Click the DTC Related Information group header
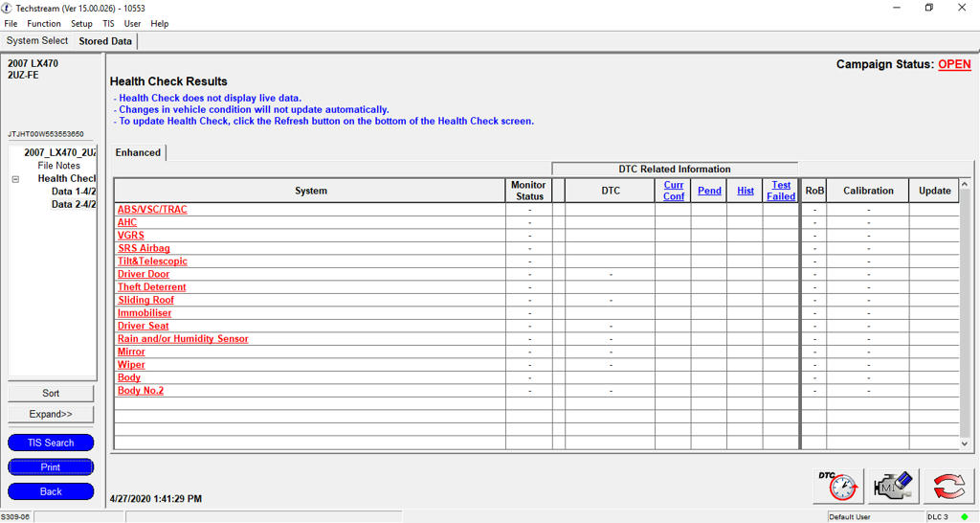This screenshot has height=523, width=980. click(675, 169)
